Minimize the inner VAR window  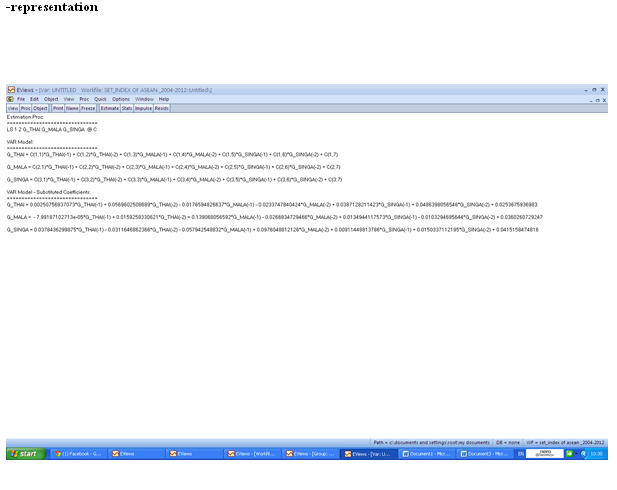591,100
